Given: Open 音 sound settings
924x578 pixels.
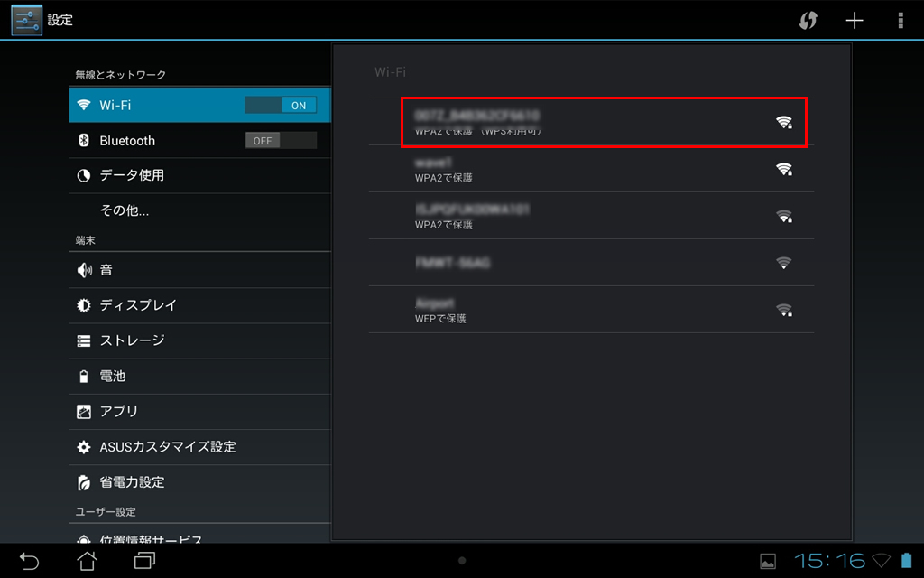Looking at the screenshot, I should [x=200, y=270].
